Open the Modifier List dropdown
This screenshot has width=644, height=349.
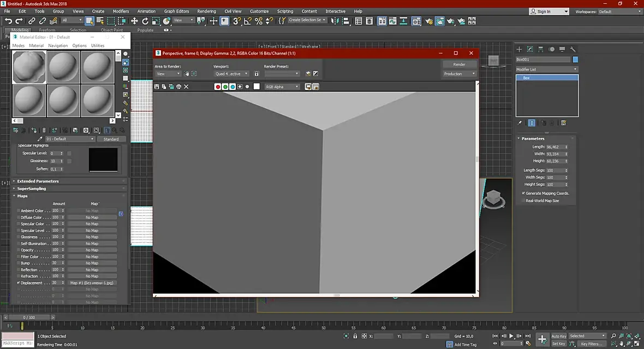click(x=547, y=69)
